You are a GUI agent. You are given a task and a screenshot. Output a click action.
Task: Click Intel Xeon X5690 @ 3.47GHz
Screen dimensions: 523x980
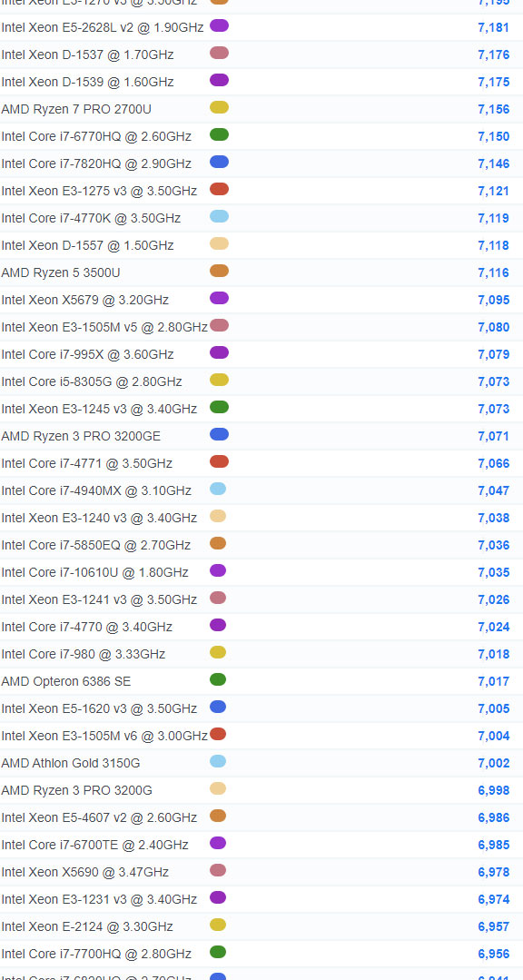85,873
